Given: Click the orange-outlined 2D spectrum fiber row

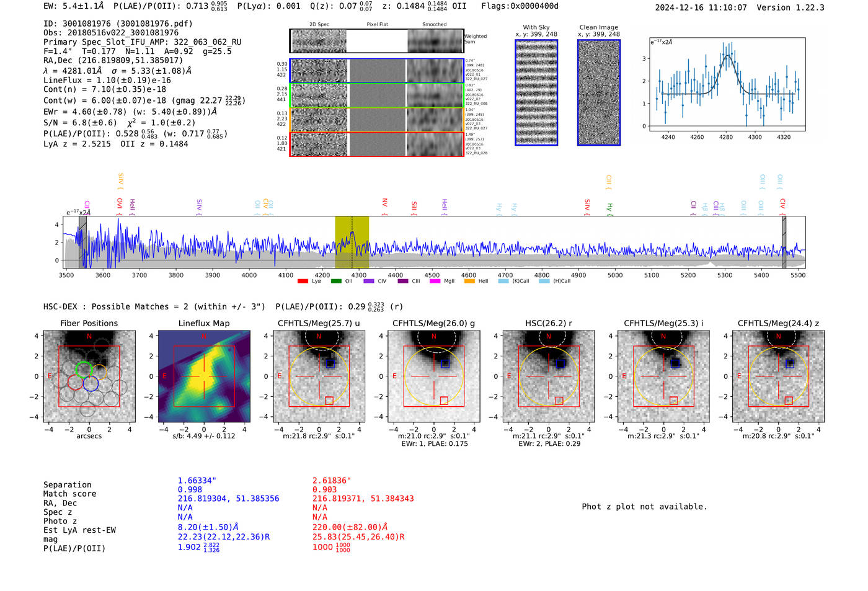Looking at the screenshot, I should coord(376,120).
